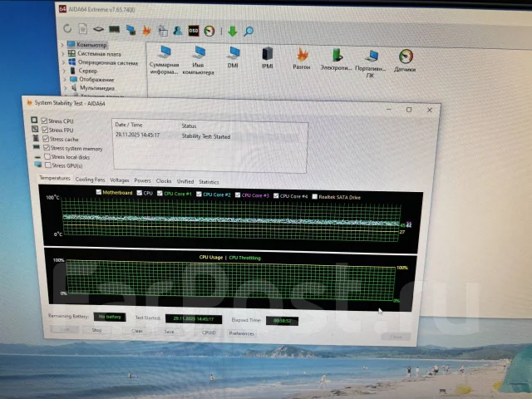532x399 pixels.
Task: Uncheck Motherboard in temperature graph legend
Action: tap(98, 192)
